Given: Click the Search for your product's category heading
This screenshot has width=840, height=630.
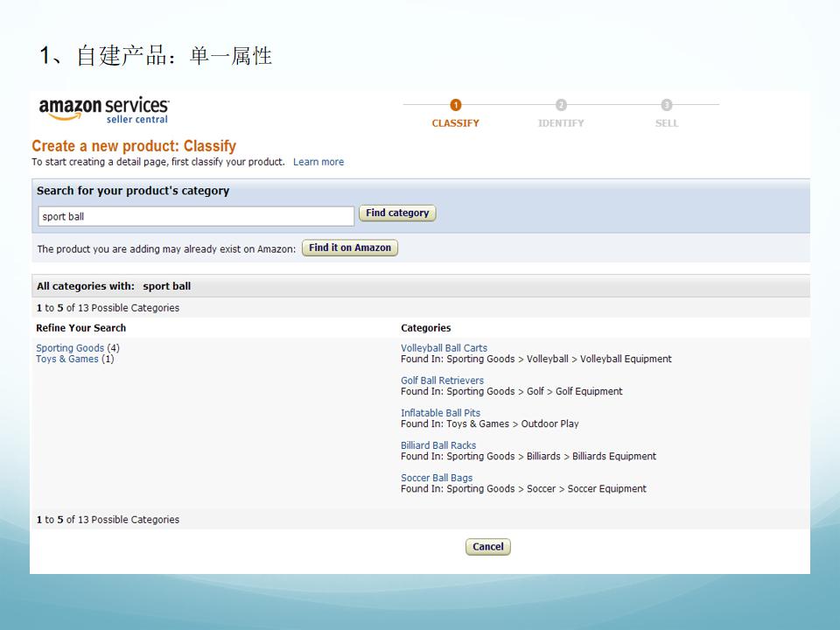Looking at the screenshot, I should tap(133, 191).
